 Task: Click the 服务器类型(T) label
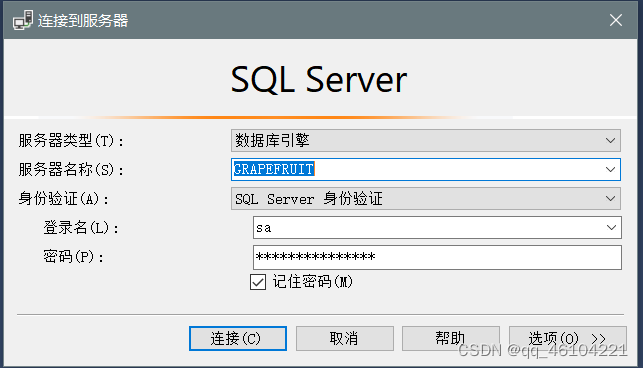point(71,141)
